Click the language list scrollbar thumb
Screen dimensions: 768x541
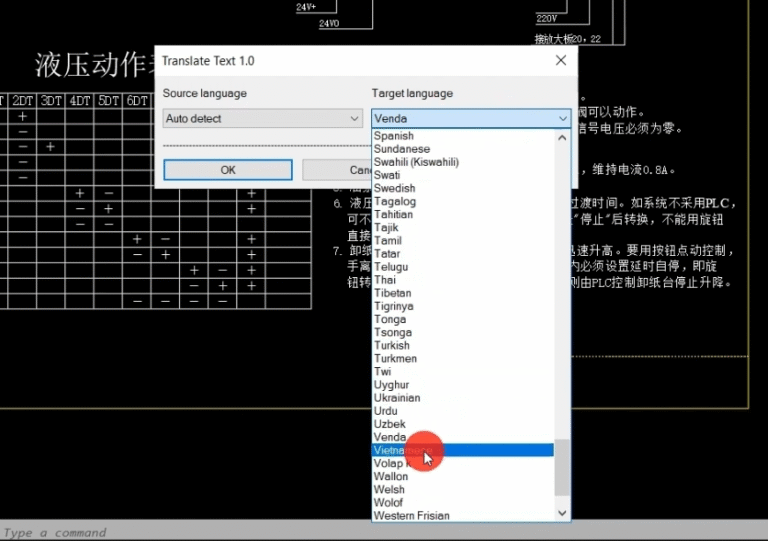562,468
